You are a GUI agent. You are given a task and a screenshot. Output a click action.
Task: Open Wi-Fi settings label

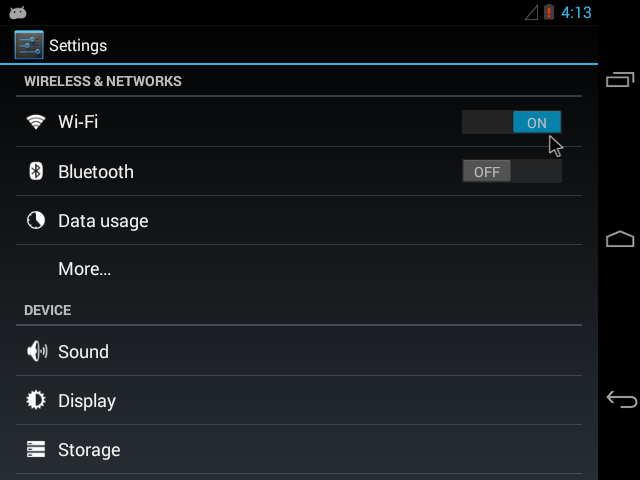(x=78, y=122)
